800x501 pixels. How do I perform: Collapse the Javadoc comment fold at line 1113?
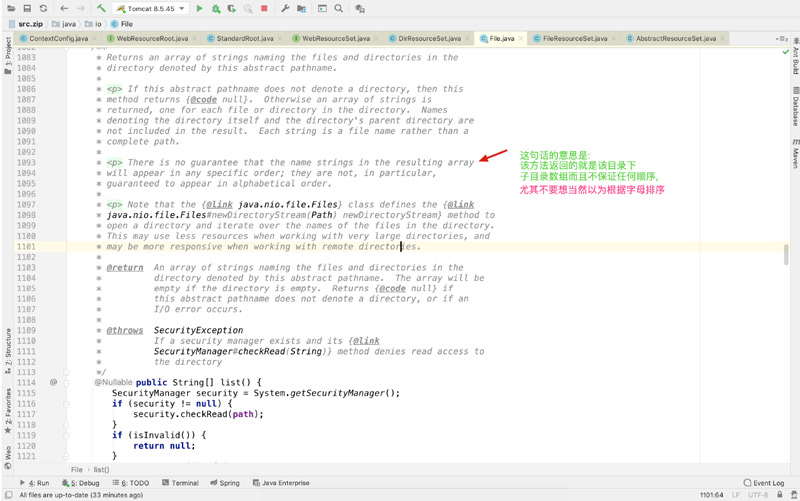66,372
